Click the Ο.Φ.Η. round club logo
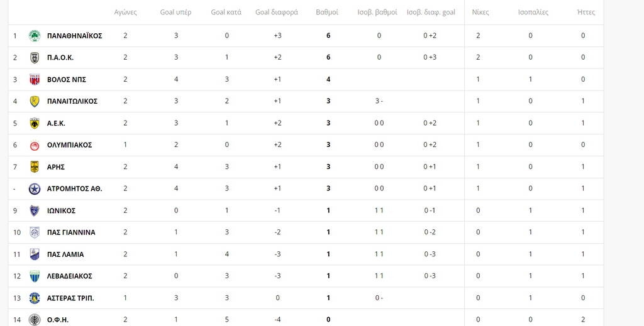 click(35, 320)
